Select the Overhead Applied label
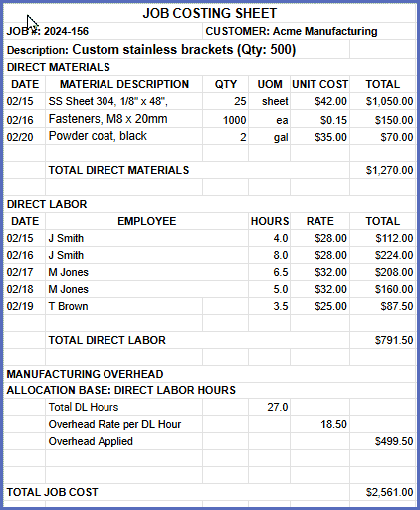This screenshot has height=510, width=420. [x=124, y=441]
